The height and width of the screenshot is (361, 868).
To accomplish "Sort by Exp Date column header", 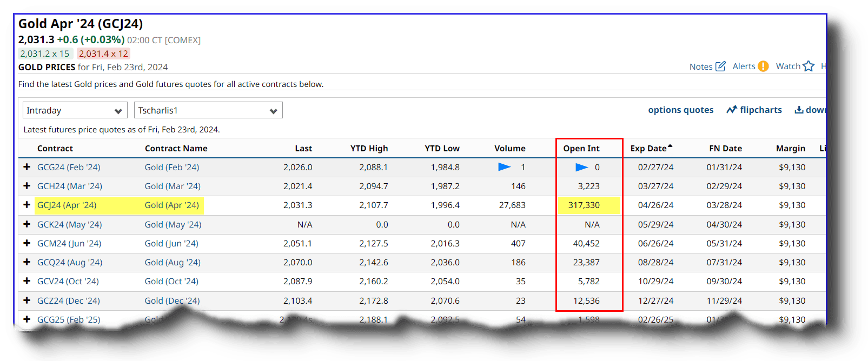I will point(648,149).
